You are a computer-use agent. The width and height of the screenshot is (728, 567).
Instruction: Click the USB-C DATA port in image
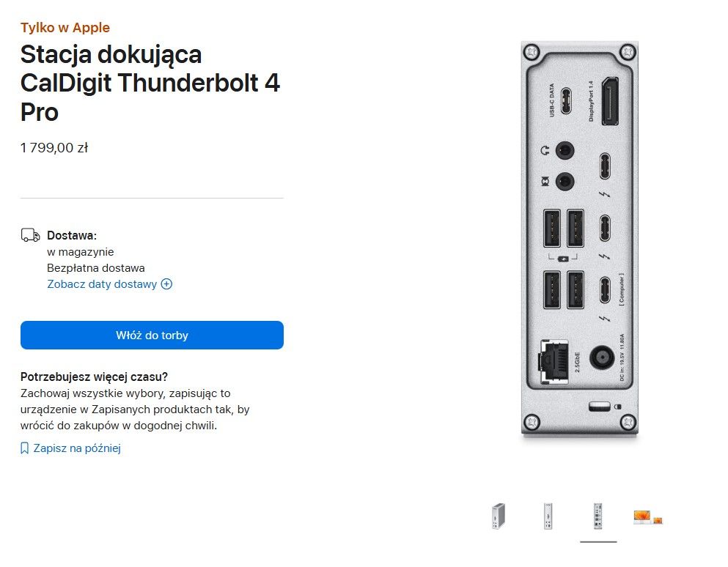[x=566, y=101]
